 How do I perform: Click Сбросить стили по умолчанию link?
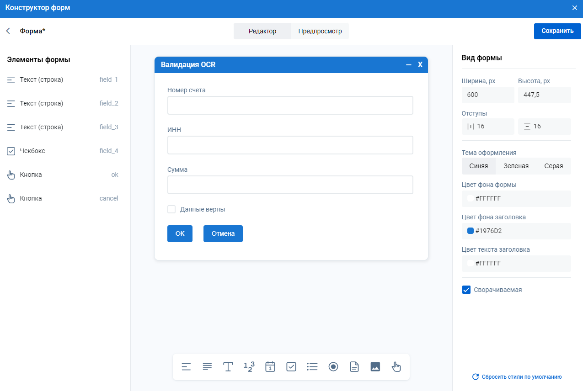517,377
